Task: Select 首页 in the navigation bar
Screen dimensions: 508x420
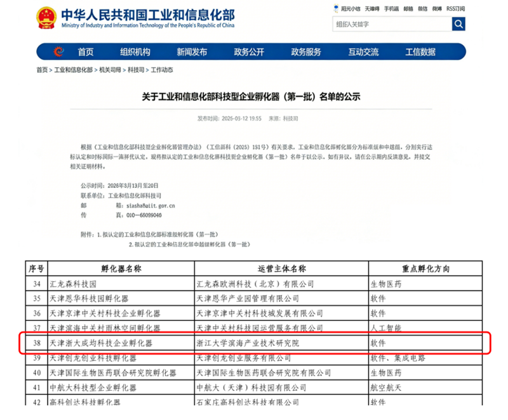Action: click(x=85, y=51)
